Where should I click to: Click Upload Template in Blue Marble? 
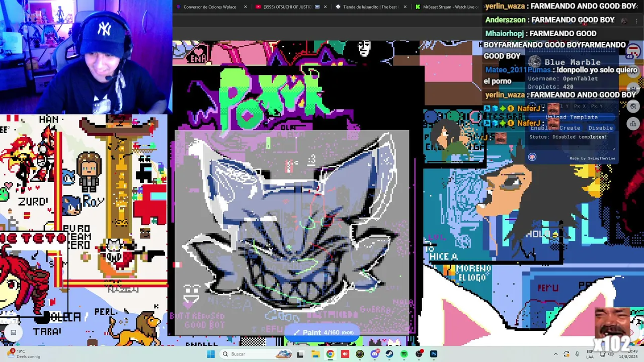(572, 117)
